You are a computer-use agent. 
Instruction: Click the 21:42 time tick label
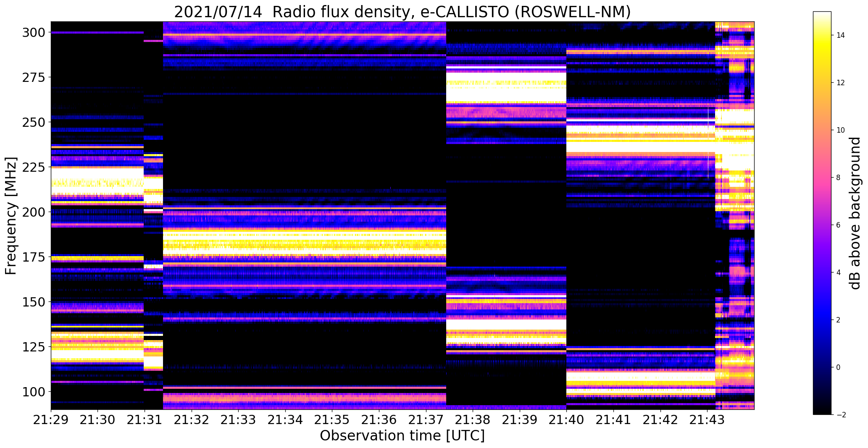(660, 420)
